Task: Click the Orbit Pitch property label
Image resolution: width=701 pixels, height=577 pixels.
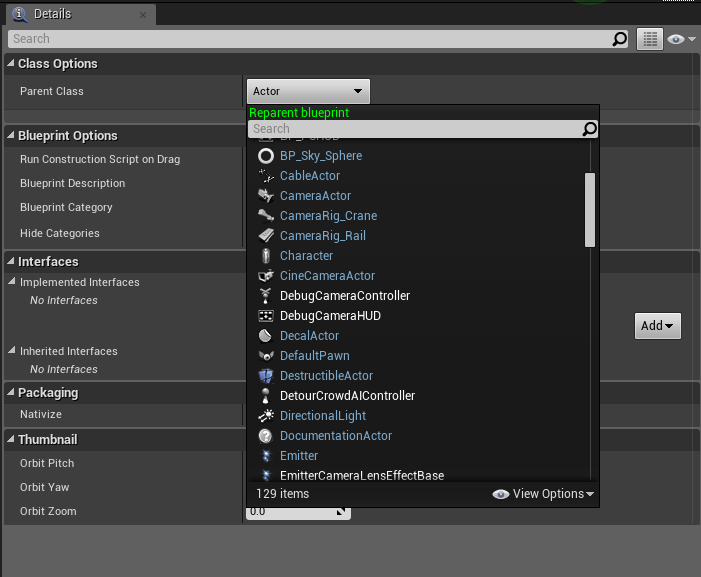Action: pos(47,463)
